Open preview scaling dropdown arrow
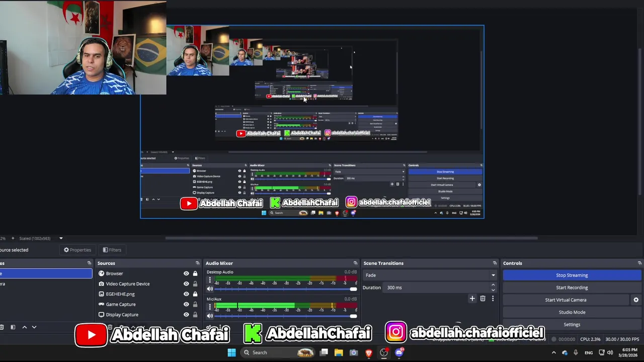 click(61, 238)
